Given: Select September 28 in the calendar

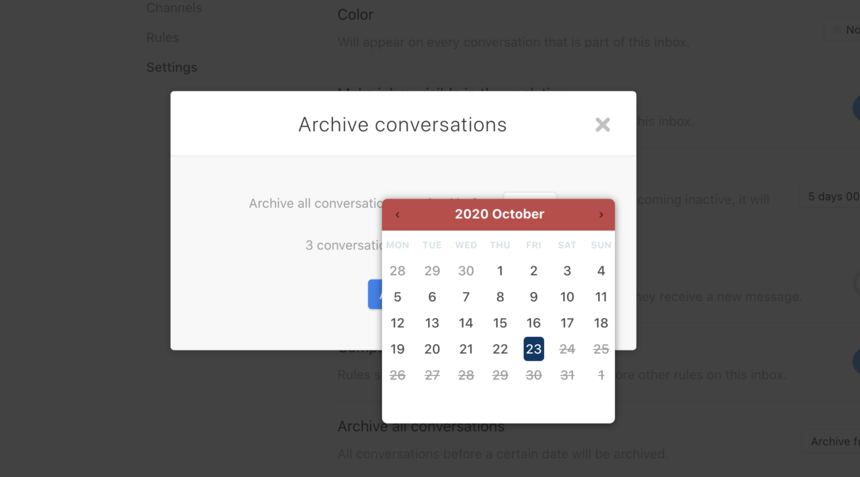Looking at the screenshot, I should coord(398,271).
